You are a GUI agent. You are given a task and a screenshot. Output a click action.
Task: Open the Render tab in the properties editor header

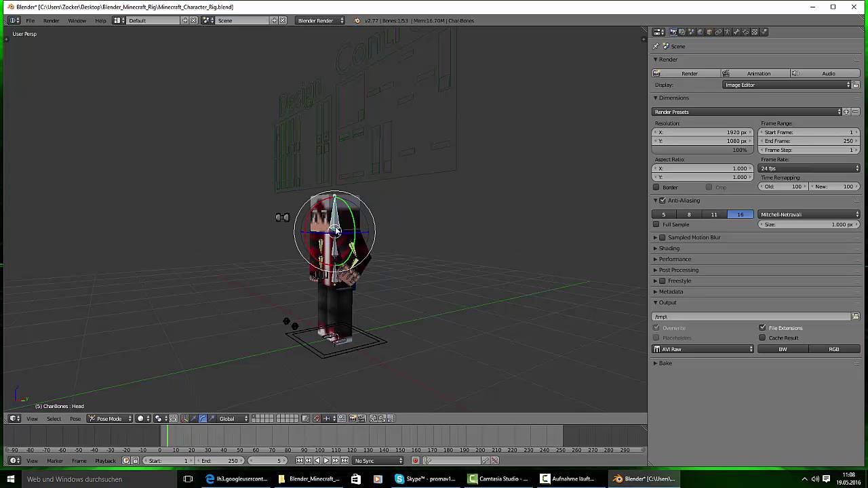point(674,32)
